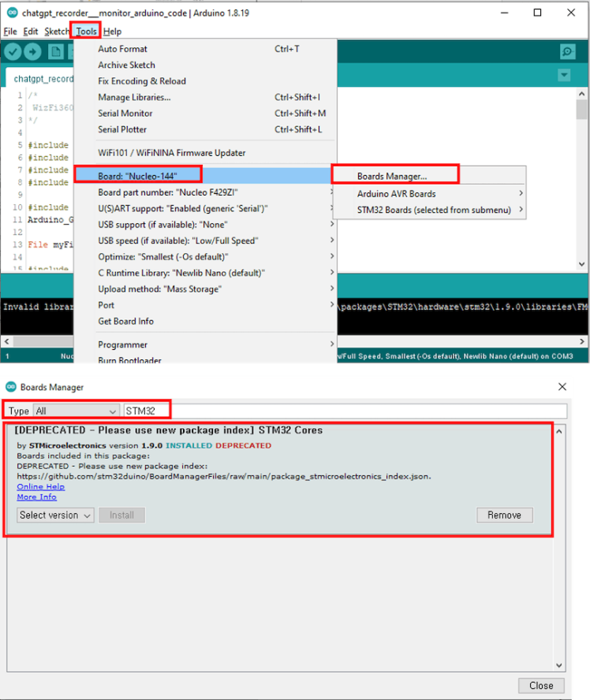Click 'Invalid librar' console message

pyautogui.click(x=38, y=307)
